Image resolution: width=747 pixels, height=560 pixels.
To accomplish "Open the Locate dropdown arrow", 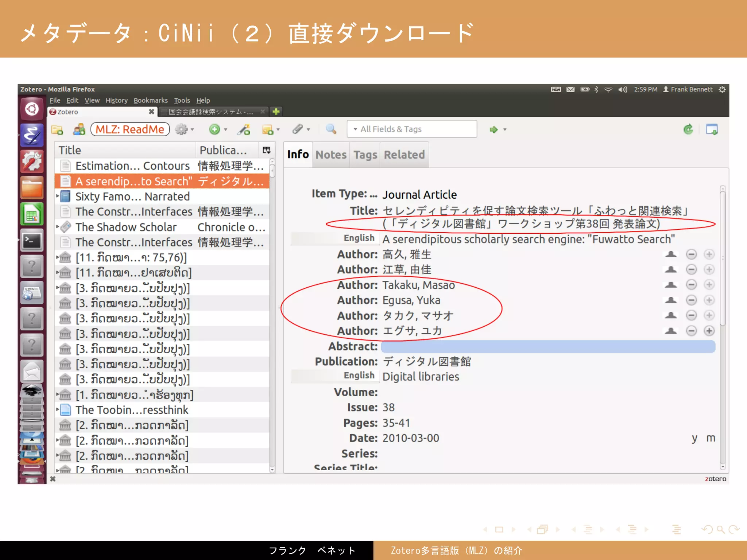I will click(505, 130).
